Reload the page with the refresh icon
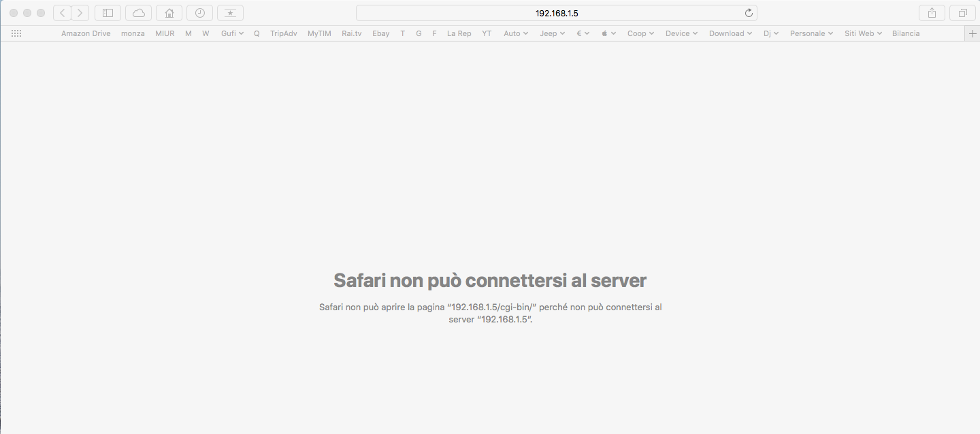 pos(749,13)
